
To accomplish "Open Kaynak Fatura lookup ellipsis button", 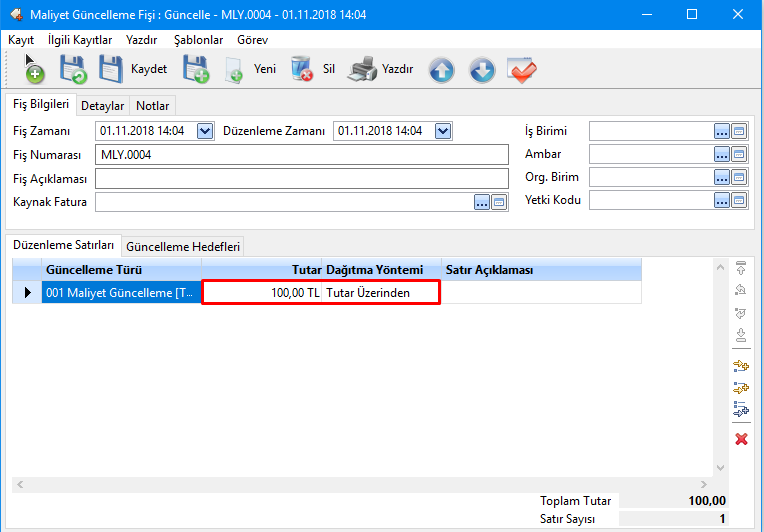I will coord(482,202).
